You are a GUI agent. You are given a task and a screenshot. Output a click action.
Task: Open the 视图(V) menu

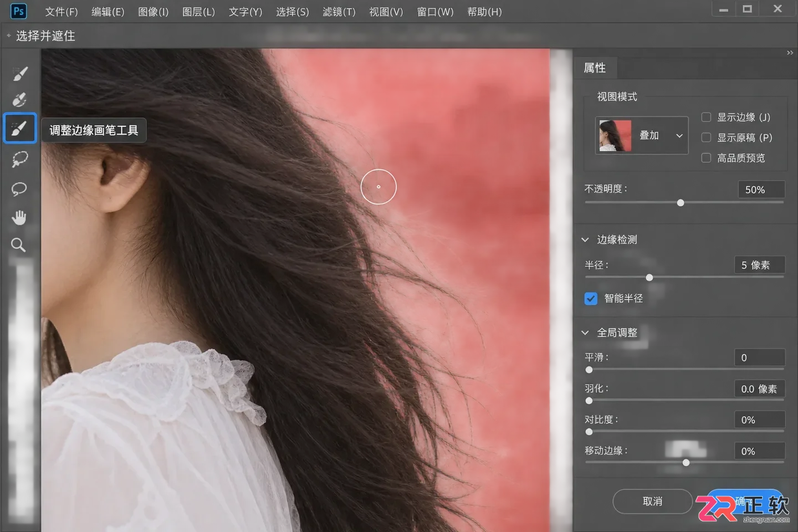click(x=386, y=12)
